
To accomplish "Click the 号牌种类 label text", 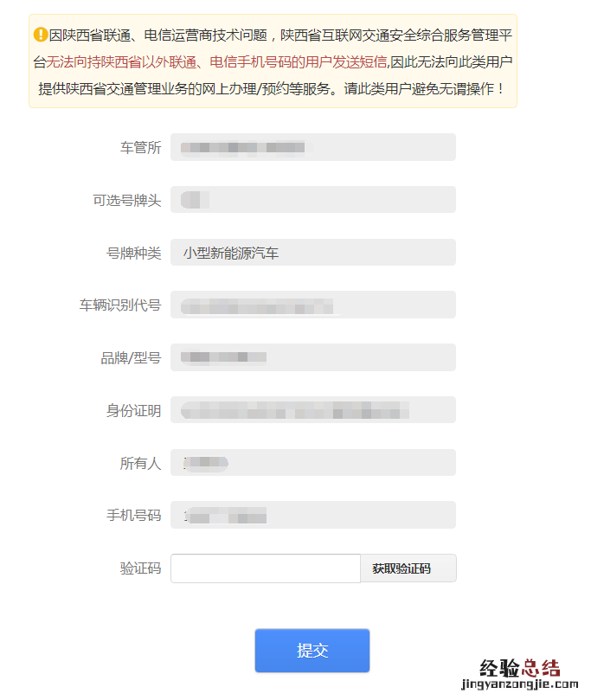I will pos(133,254).
